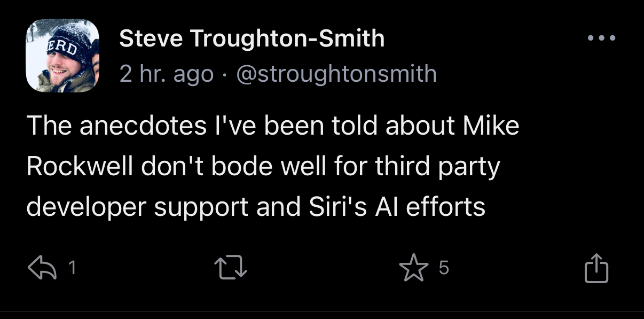Click 'developer support' in the last line
The height and width of the screenshot is (319, 644).
click(x=137, y=207)
